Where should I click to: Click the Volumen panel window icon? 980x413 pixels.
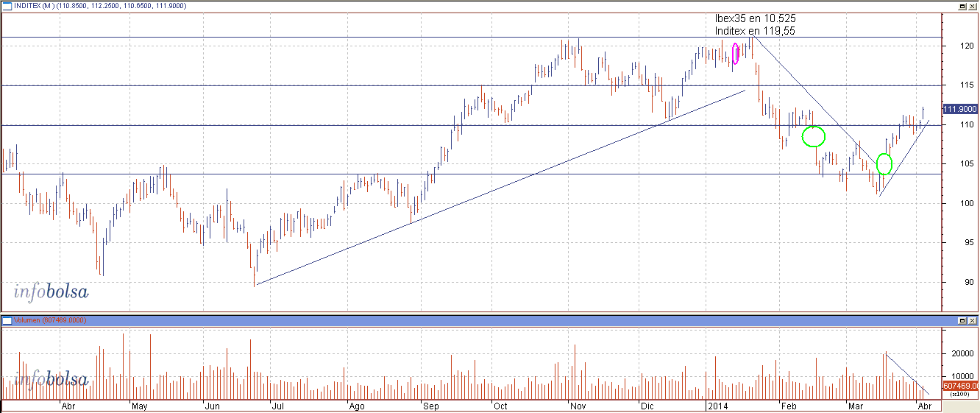[x=6, y=321]
